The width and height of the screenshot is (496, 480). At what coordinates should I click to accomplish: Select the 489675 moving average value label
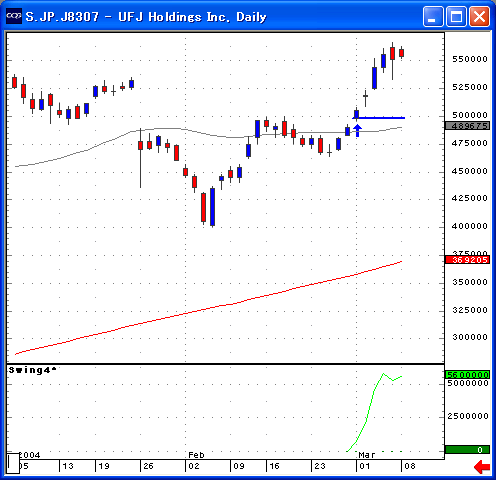[467, 126]
